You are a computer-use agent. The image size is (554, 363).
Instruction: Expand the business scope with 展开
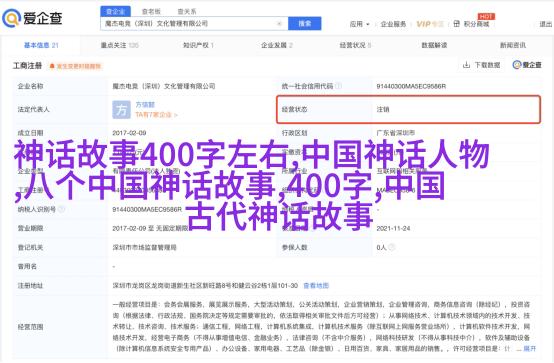pyautogui.click(x=530, y=349)
